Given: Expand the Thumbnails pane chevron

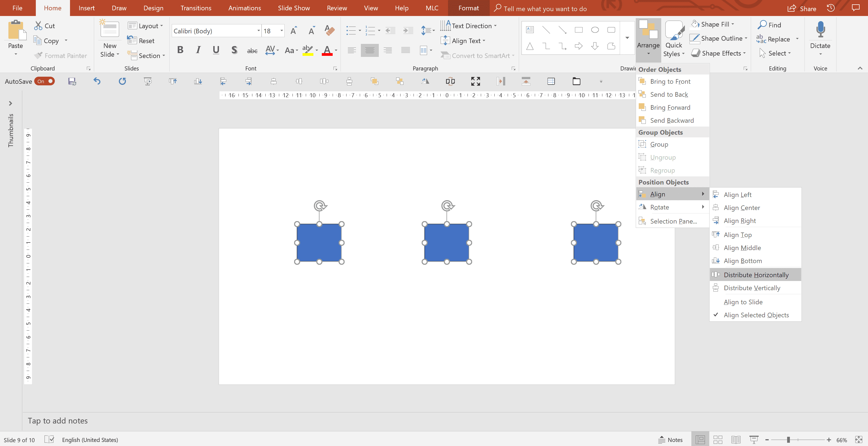Looking at the screenshot, I should point(10,103).
